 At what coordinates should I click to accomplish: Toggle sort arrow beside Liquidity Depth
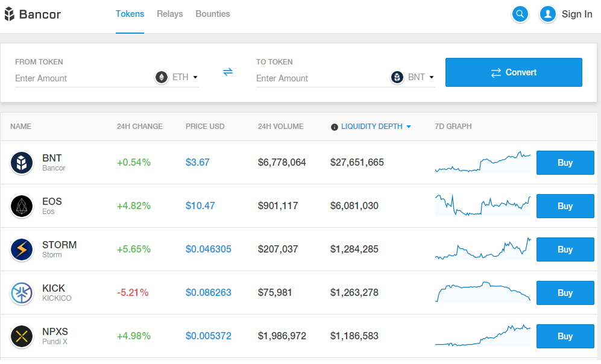[409, 127]
